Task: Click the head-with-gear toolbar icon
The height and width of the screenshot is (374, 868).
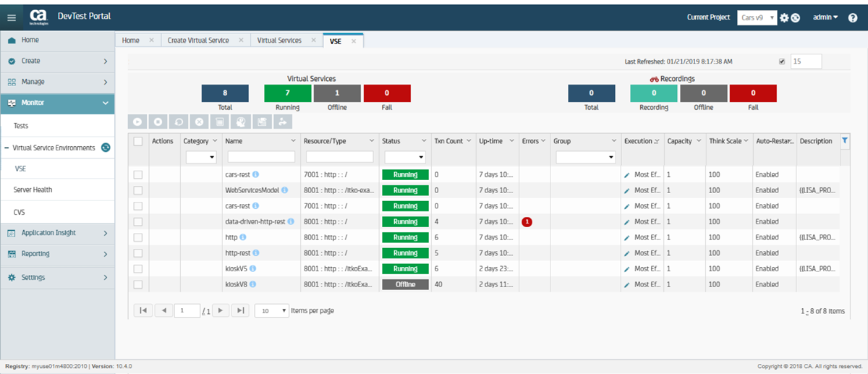Action: [242, 121]
